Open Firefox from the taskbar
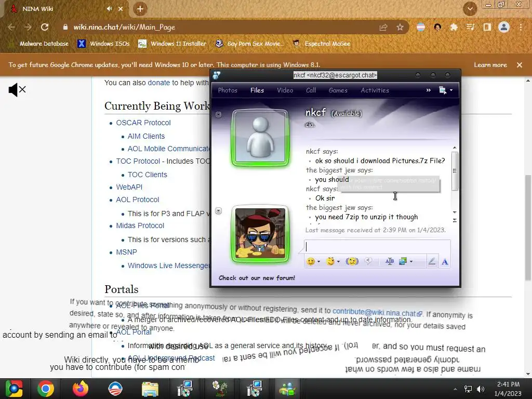Image resolution: width=532 pixels, height=399 pixels. point(81,389)
